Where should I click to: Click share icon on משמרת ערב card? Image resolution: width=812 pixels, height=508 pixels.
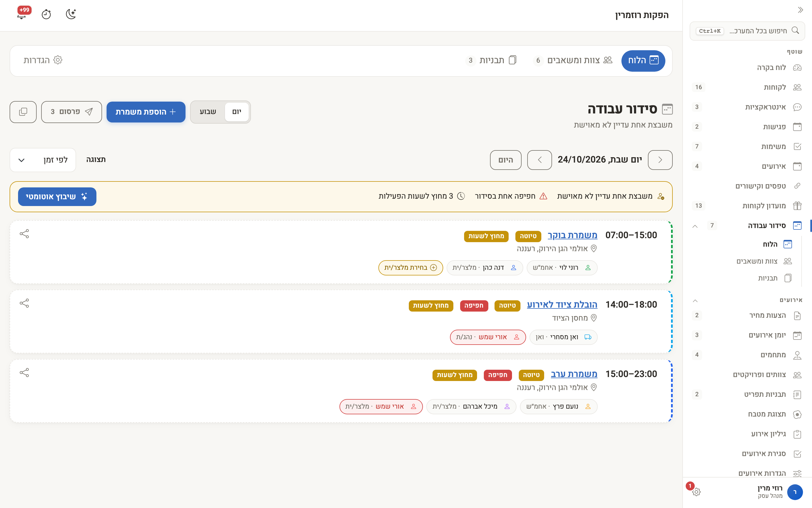(24, 373)
